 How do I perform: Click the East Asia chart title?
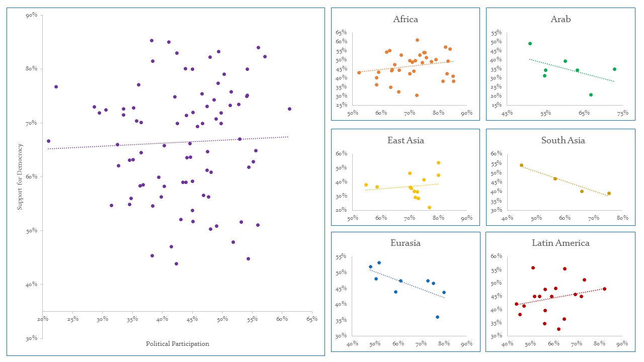[406, 140]
